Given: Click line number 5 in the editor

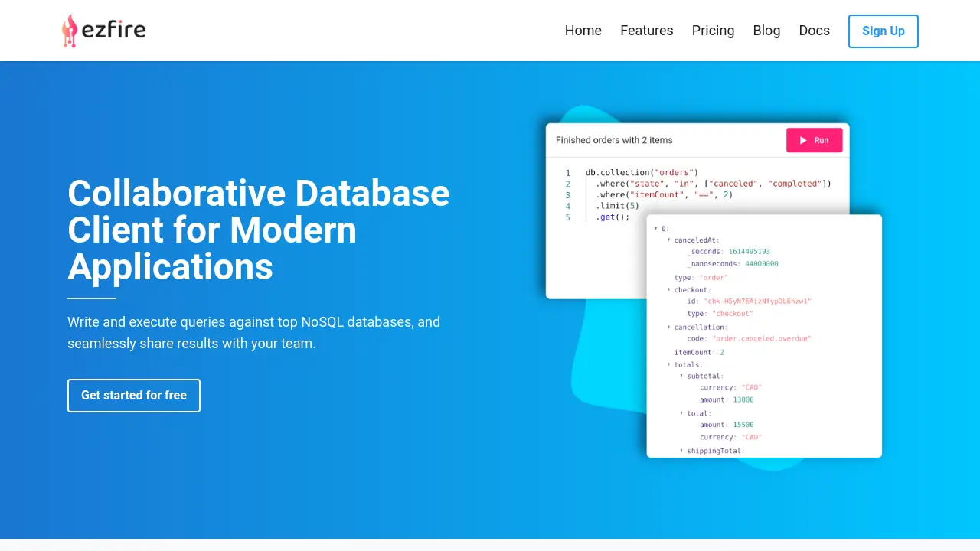Looking at the screenshot, I should [568, 217].
